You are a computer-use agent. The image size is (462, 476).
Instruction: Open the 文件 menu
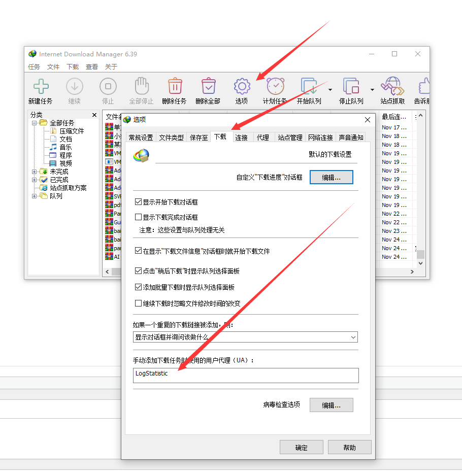tap(53, 67)
